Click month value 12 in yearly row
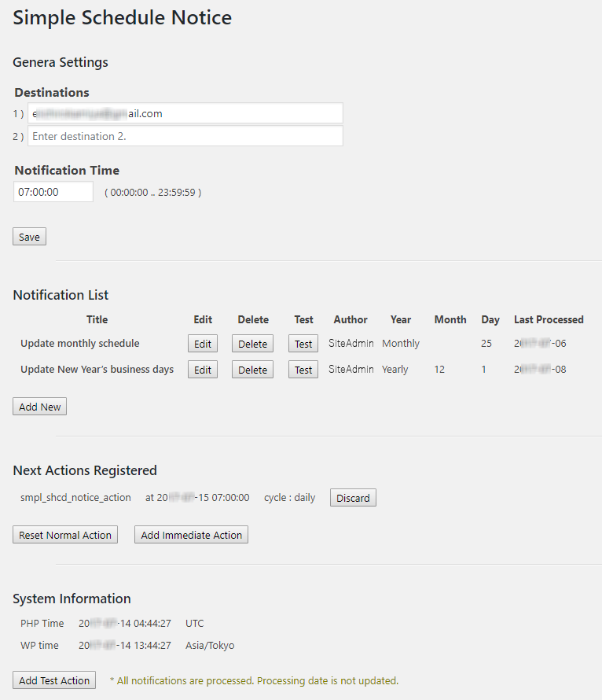602x700 pixels. (x=439, y=370)
